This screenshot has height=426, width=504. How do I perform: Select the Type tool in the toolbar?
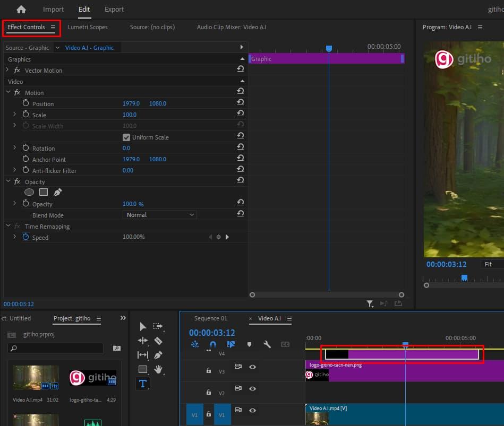[x=142, y=384]
